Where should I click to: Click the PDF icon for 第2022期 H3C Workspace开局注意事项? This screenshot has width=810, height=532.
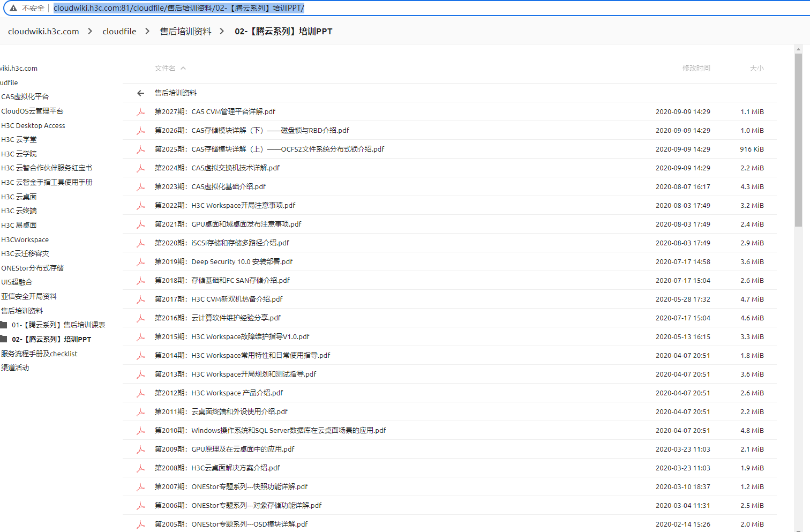click(141, 206)
